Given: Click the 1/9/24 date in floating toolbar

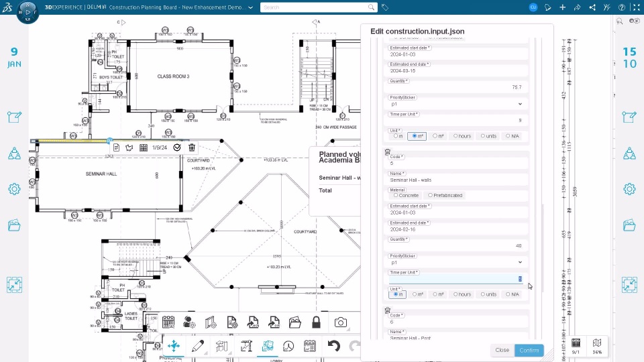Looking at the screenshot, I should [x=160, y=147].
